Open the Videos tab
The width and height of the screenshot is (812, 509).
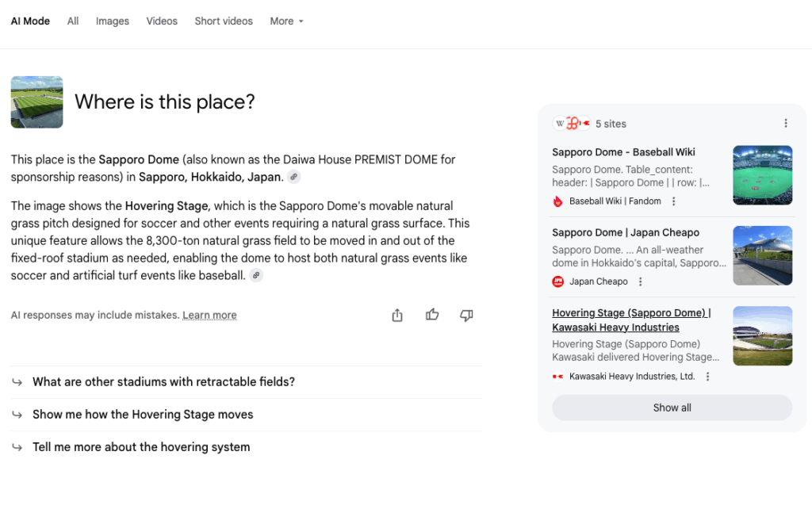click(162, 21)
